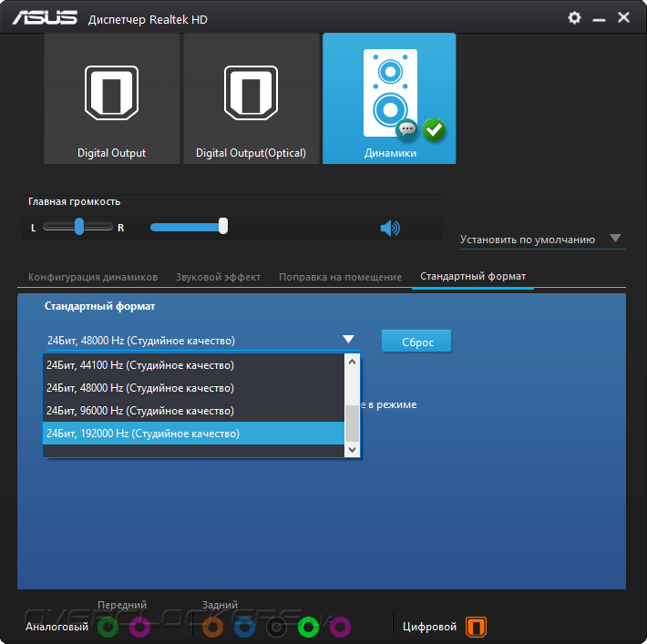Adjust the L/R balance slider handle

79,227
